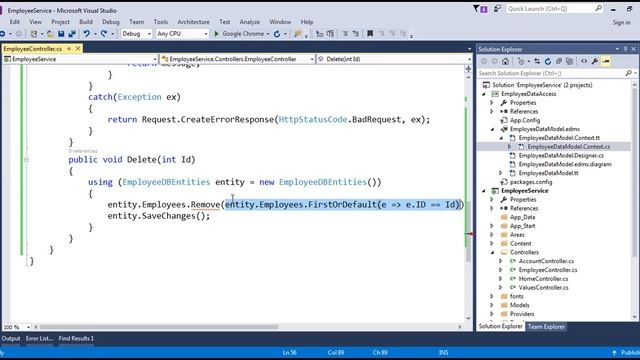Screen dimensions: 640x360
Task: Toggle a bookmark on current line
Action: tap(370, 34)
